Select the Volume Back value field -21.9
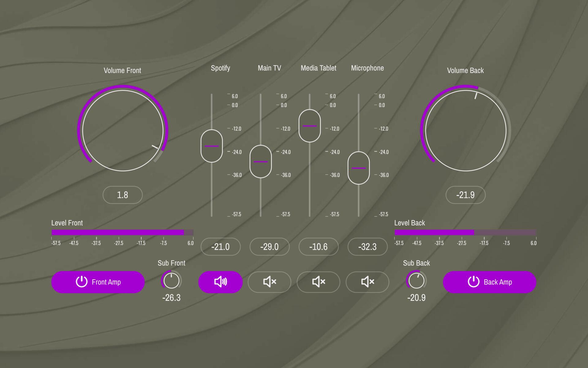Image resolution: width=588 pixels, height=368 pixels. (466, 195)
